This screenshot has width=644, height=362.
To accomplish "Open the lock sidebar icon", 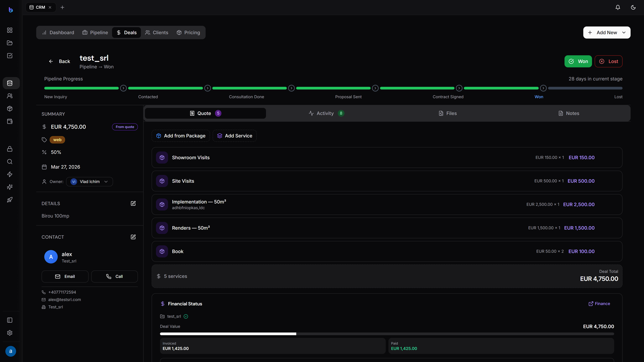I will click(10, 149).
